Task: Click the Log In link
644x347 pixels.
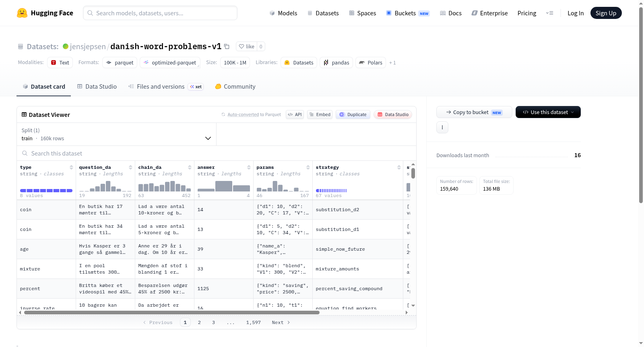Action: click(576, 13)
